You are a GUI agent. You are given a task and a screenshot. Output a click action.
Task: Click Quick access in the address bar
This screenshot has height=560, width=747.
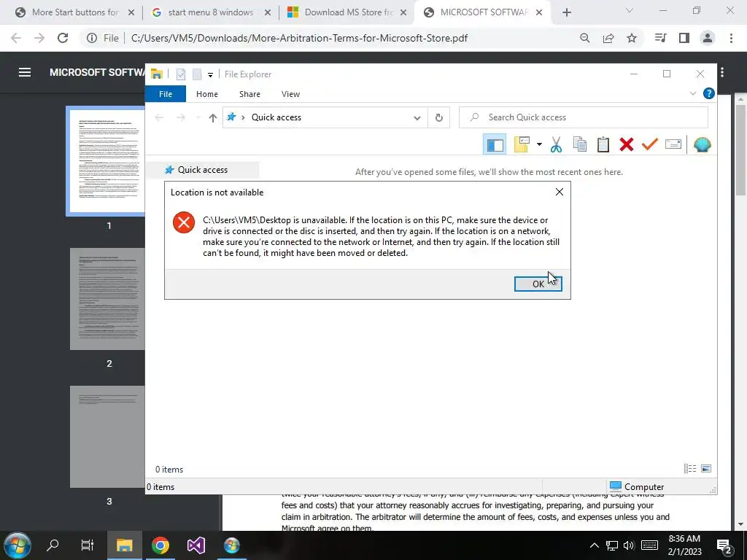276,117
